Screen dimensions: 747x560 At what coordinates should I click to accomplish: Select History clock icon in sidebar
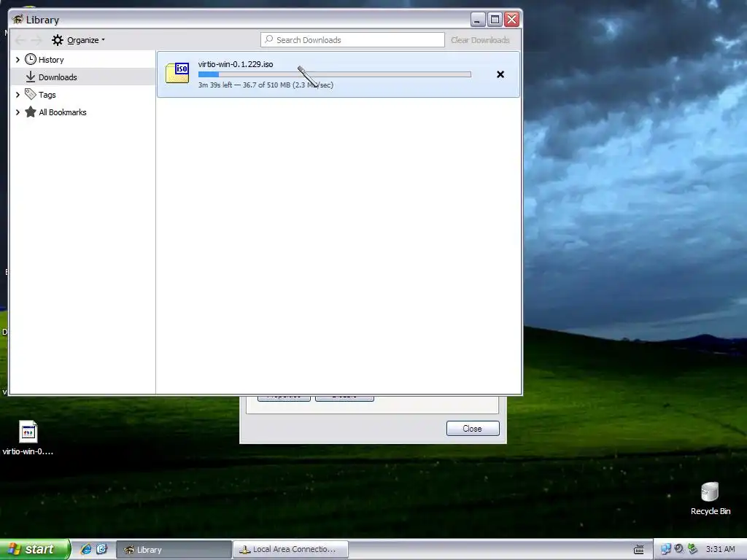tap(31, 60)
